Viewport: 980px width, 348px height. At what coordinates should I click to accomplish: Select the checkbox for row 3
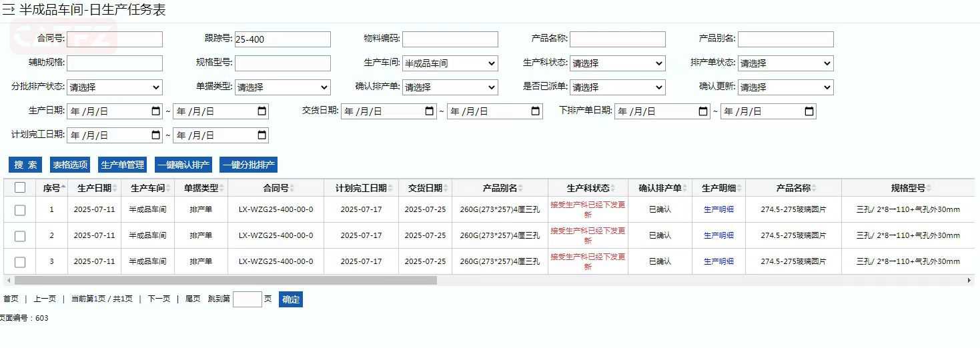click(x=20, y=262)
